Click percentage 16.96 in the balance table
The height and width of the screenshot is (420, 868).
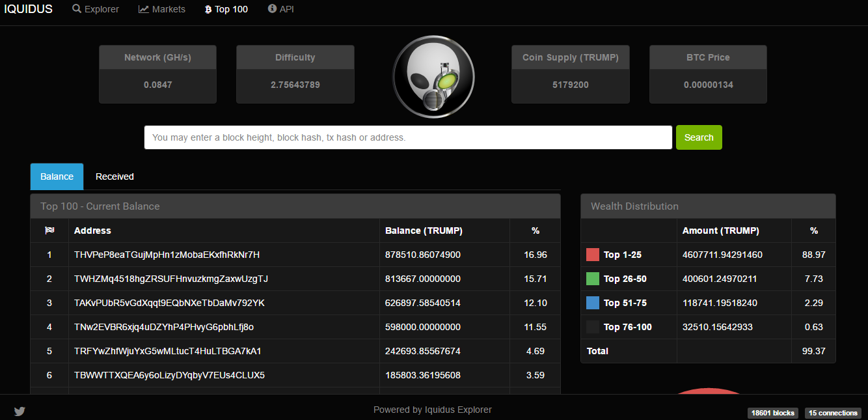coord(536,255)
